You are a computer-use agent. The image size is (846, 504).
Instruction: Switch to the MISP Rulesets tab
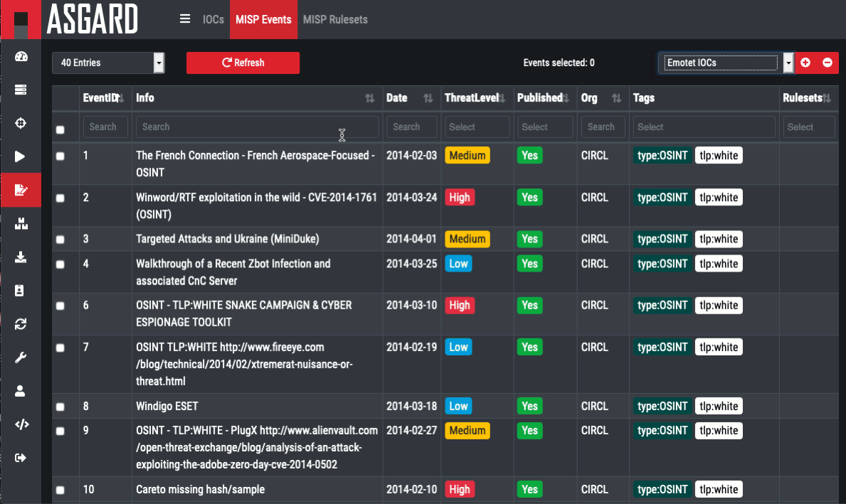click(x=335, y=19)
